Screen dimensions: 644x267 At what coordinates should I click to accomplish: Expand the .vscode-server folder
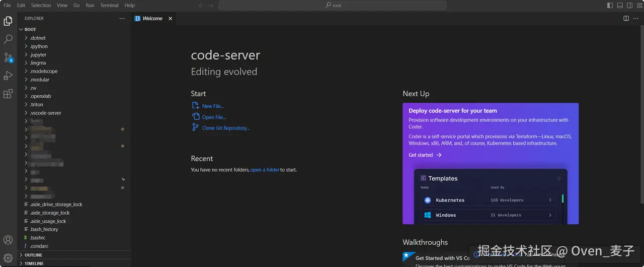point(74,113)
